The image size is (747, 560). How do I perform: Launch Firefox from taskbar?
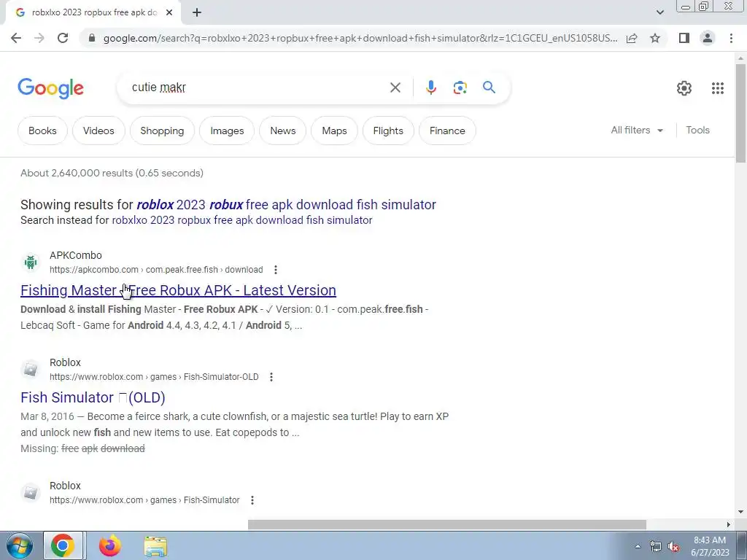coord(109,546)
